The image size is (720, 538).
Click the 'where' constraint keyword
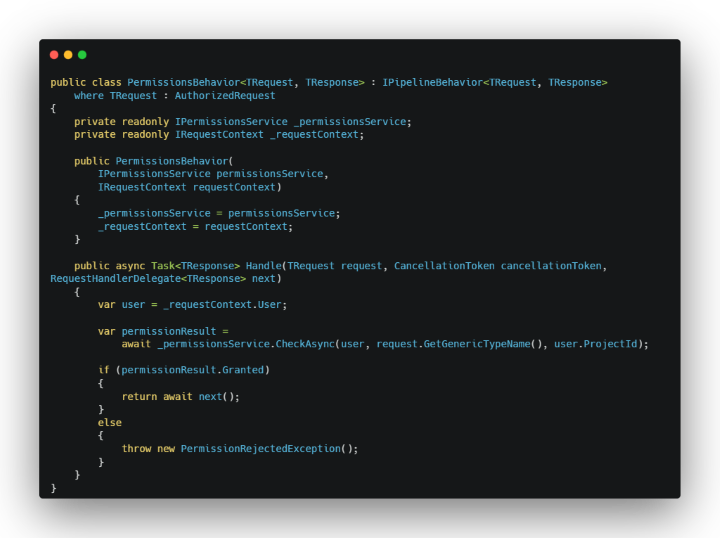(x=89, y=95)
